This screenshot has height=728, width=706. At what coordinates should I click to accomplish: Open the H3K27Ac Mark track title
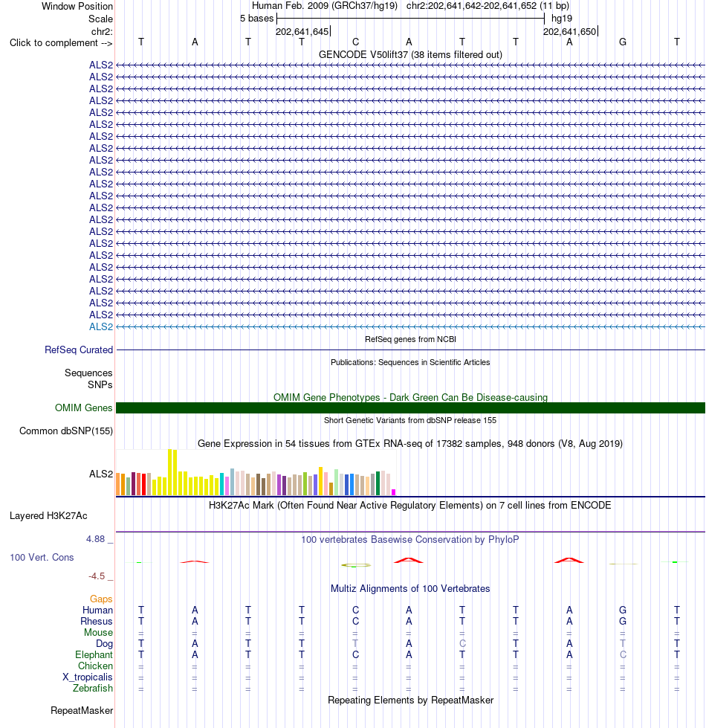[x=410, y=505]
